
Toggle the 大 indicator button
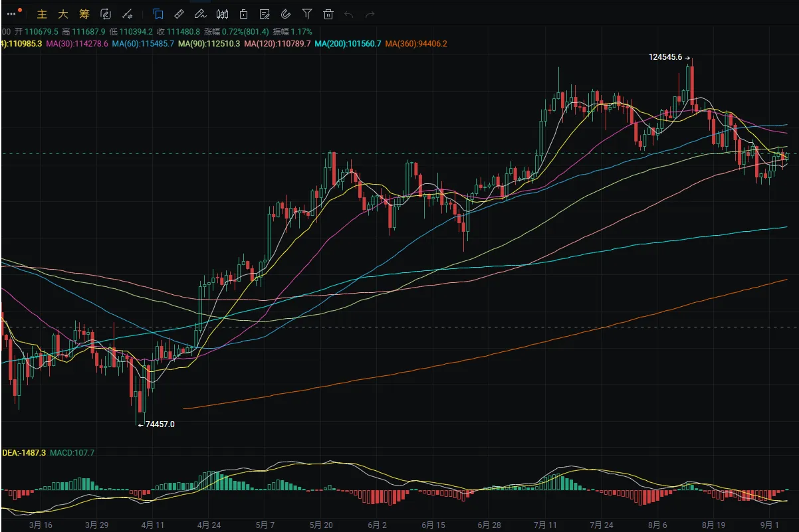(63, 13)
